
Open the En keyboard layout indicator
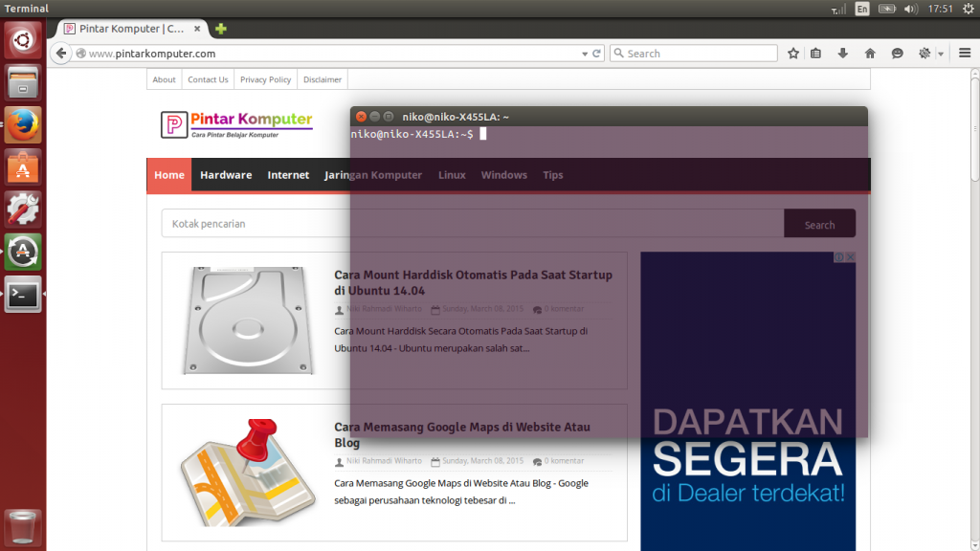click(x=862, y=9)
